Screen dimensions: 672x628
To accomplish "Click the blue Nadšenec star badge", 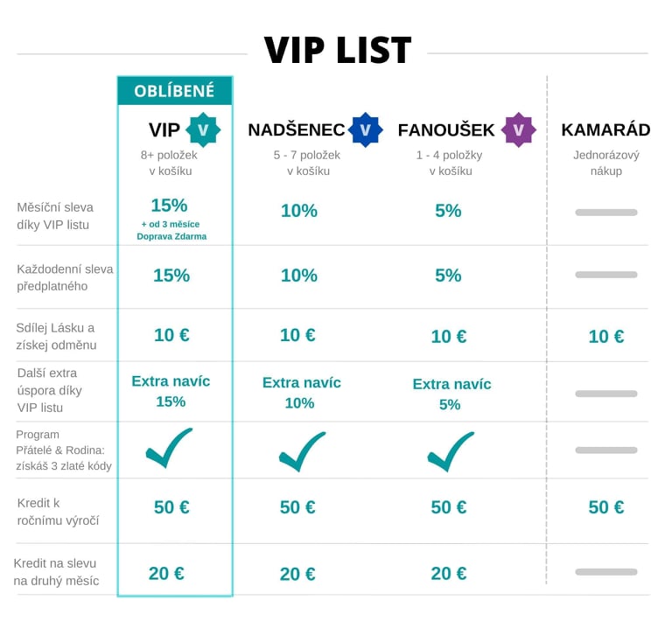I will pyautogui.click(x=365, y=129).
